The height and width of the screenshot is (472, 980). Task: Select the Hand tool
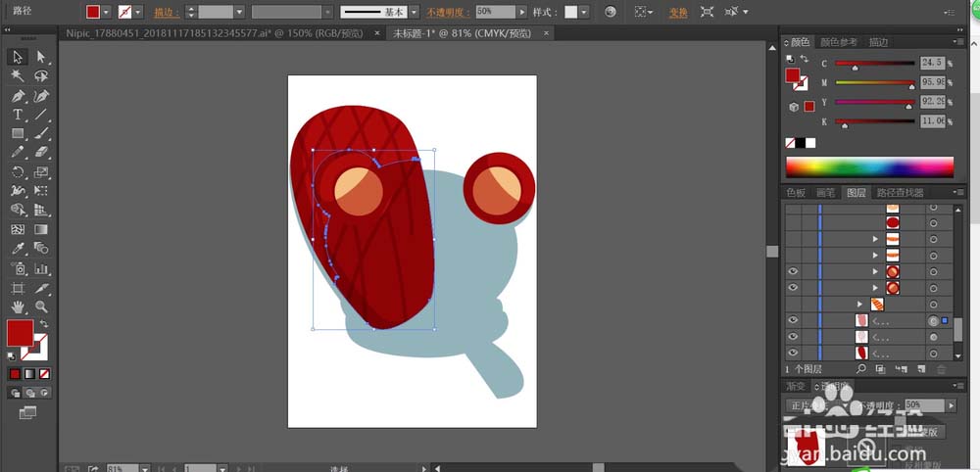pyautogui.click(x=18, y=307)
